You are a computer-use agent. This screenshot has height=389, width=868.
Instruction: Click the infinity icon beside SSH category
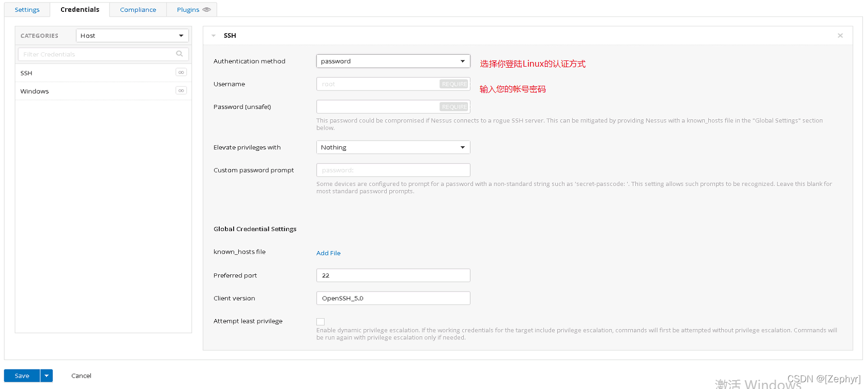coord(181,72)
